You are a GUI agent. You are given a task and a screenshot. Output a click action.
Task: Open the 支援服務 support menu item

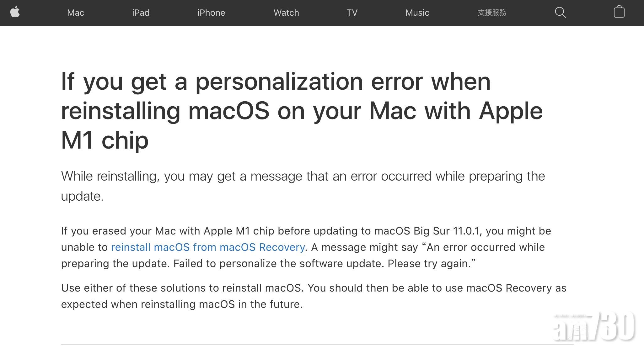[492, 13]
